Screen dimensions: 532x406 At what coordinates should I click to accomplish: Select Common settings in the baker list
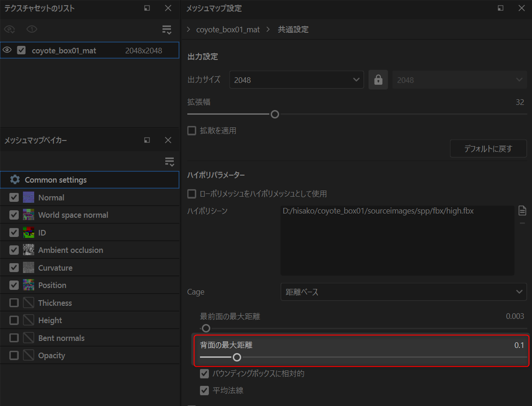click(56, 180)
